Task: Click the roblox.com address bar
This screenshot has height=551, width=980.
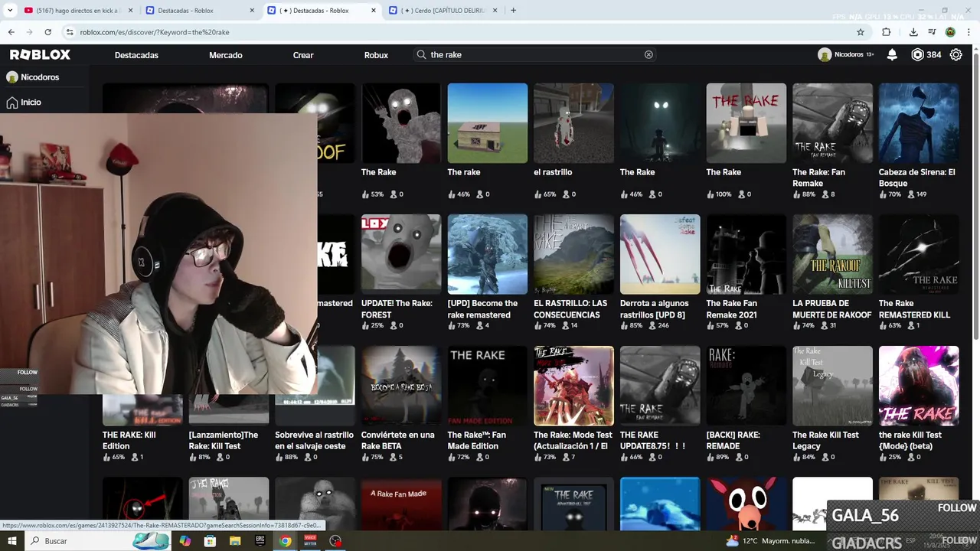Action: [459, 32]
